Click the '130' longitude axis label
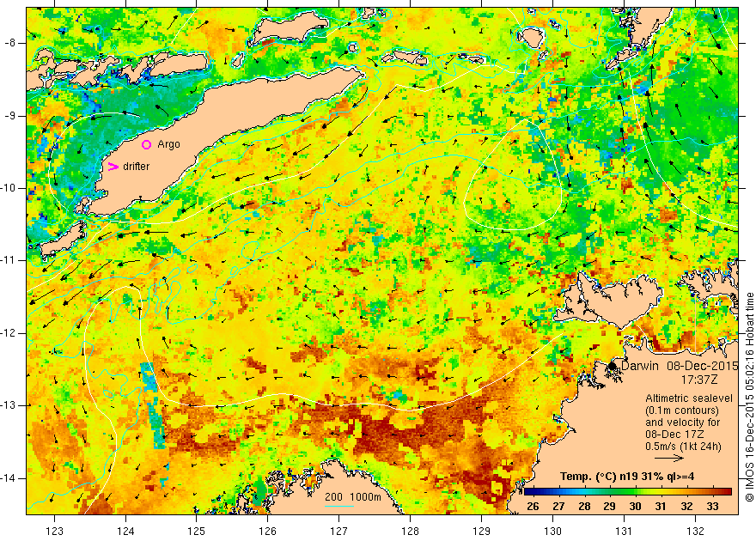Image resolution: width=756 pixels, height=541 pixels. tap(552, 532)
